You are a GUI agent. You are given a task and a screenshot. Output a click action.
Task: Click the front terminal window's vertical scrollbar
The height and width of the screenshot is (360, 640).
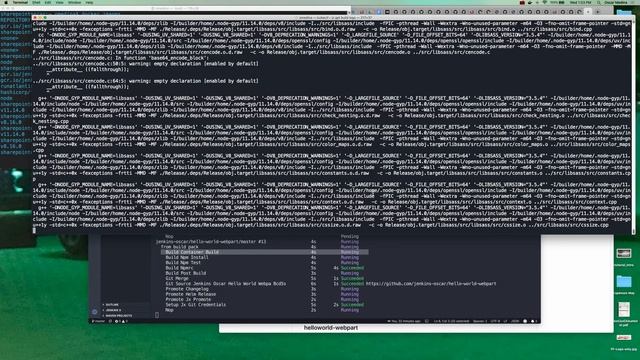pyautogui.click(x=633, y=127)
